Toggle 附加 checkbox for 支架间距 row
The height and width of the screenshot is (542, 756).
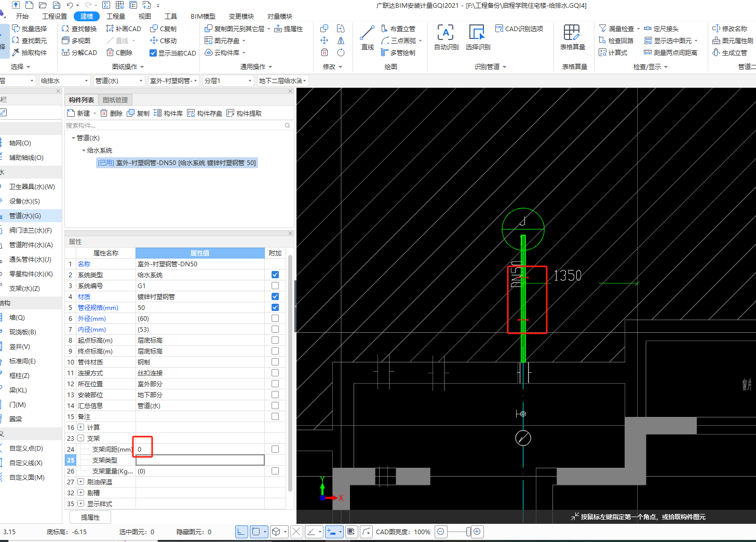click(275, 449)
